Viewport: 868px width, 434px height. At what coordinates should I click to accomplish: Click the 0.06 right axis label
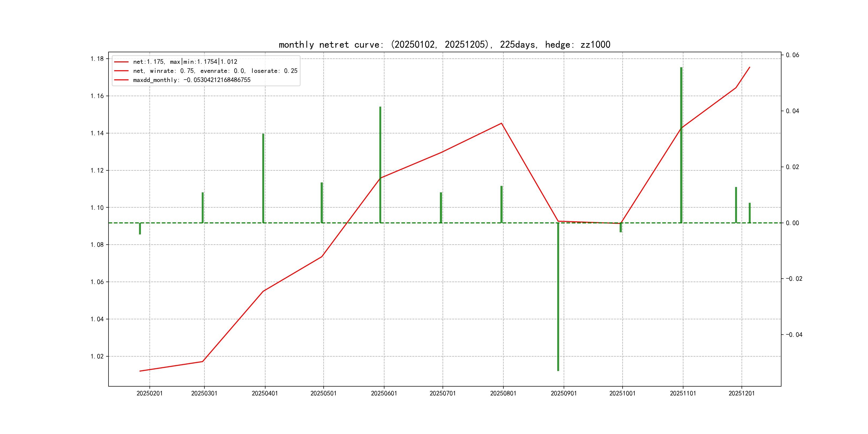pos(792,55)
